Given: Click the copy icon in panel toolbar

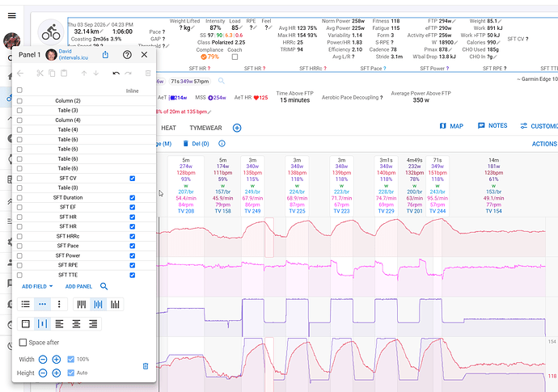Looking at the screenshot, I should 52,74.
